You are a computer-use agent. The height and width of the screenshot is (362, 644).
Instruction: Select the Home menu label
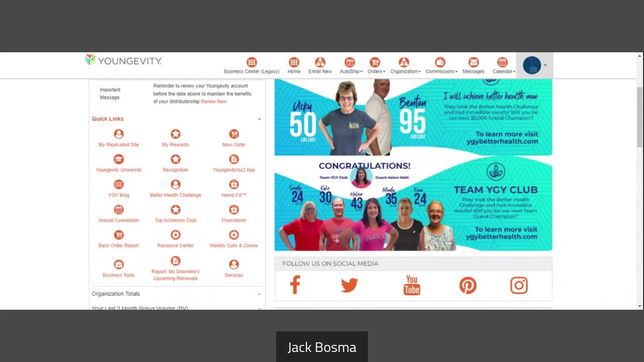[294, 71]
